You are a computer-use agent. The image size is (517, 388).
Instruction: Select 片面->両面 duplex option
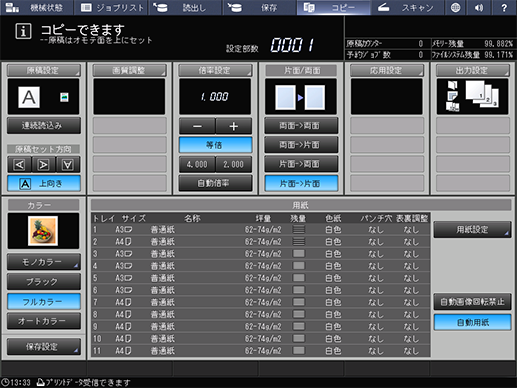pos(301,164)
